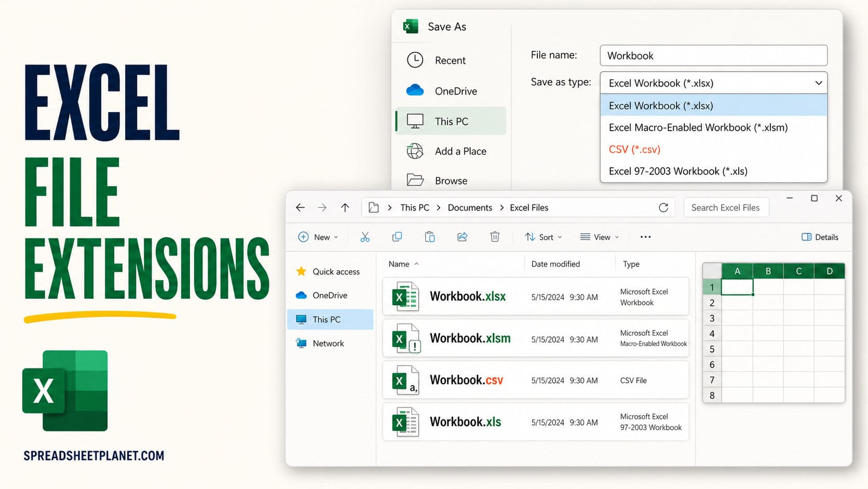
Task: Sort by the Name column header
Action: coord(403,264)
